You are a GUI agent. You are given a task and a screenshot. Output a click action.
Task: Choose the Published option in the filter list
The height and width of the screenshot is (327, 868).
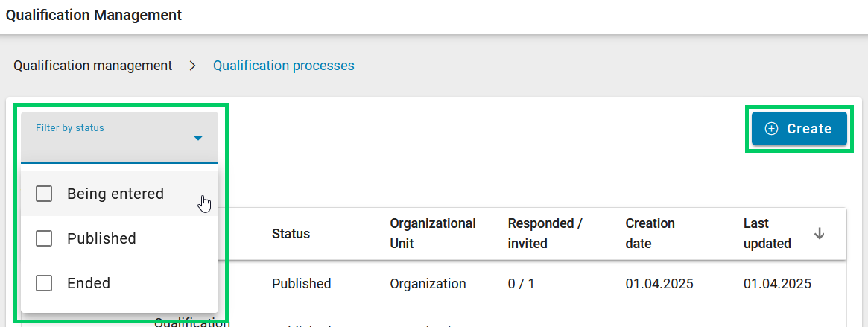pyautogui.click(x=101, y=238)
